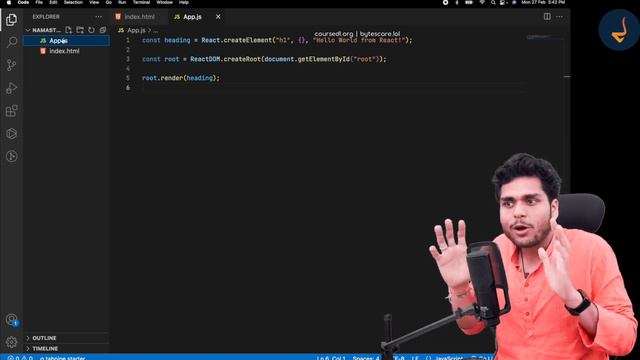Open the Run and Debug view
Image resolution: width=640 pixels, height=360 pixels.
pyautogui.click(x=11, y=88)
